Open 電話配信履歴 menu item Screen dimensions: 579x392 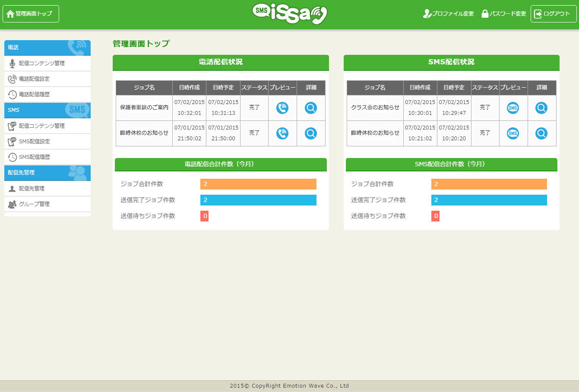[47, 95]
